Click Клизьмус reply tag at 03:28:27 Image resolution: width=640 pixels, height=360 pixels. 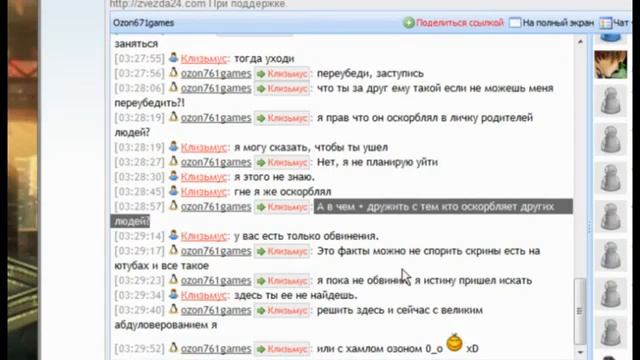[282, 162]
